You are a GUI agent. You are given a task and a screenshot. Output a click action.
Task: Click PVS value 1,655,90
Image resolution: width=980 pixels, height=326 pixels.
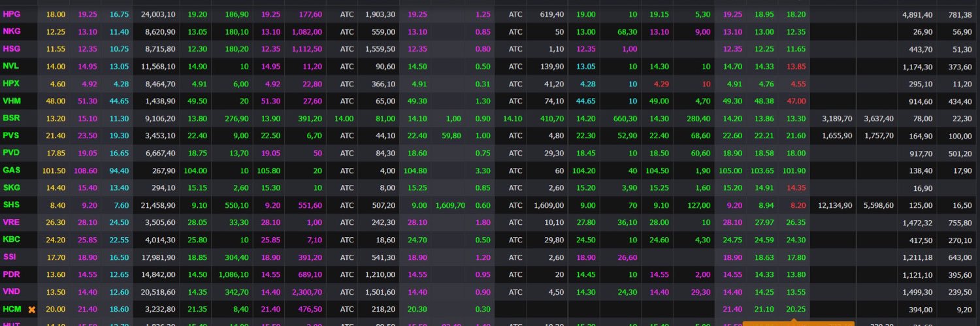coord(836,135)
